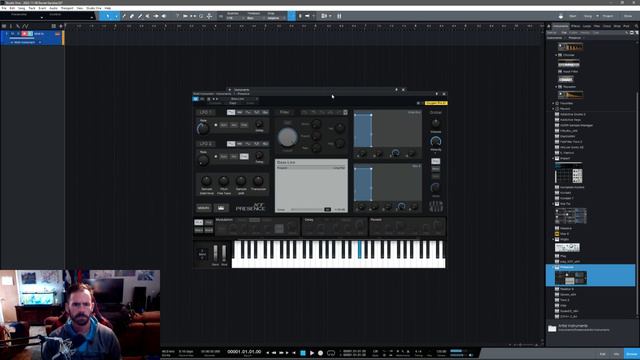Click the blue Browse button
640x360 pixels.
(x=631, y=354)
